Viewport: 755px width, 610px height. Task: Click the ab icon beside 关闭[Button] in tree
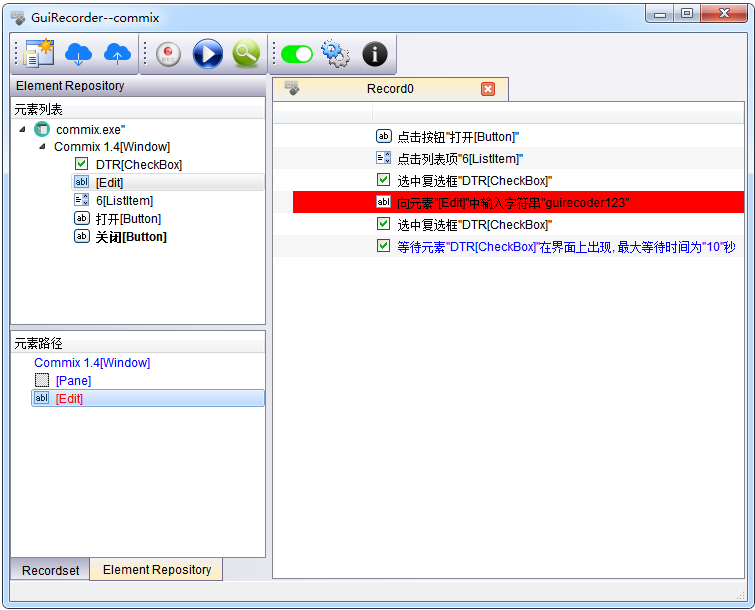(x=81, y=236)
